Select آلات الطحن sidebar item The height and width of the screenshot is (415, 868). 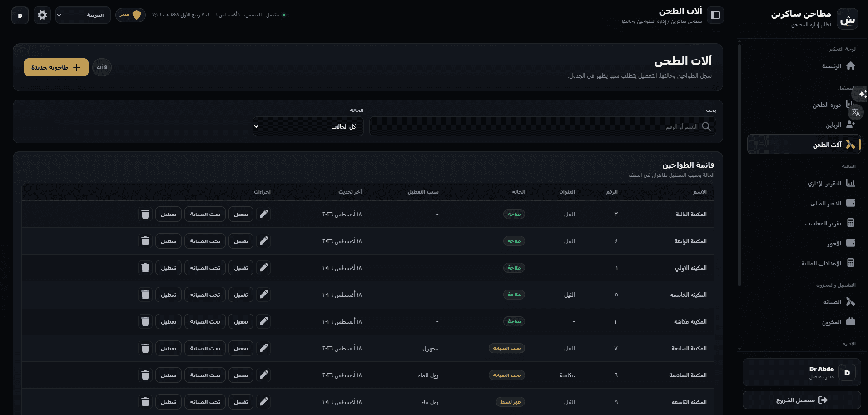point(804,145)
